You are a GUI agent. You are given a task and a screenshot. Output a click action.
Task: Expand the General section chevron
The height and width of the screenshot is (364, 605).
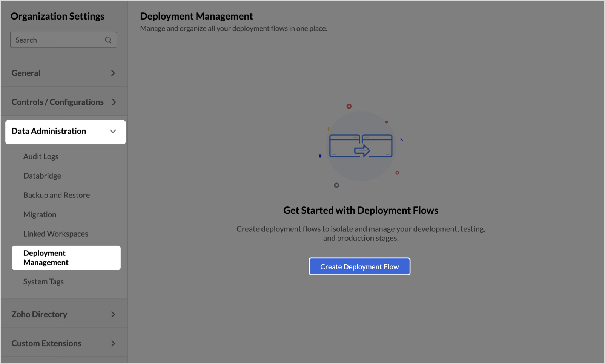(113, 73)
